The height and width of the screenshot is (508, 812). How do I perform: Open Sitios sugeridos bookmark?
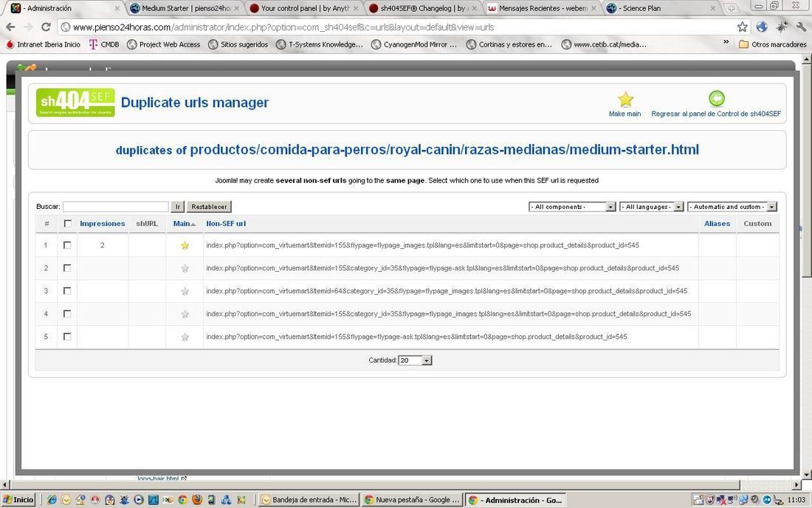[x=238, y=44]
